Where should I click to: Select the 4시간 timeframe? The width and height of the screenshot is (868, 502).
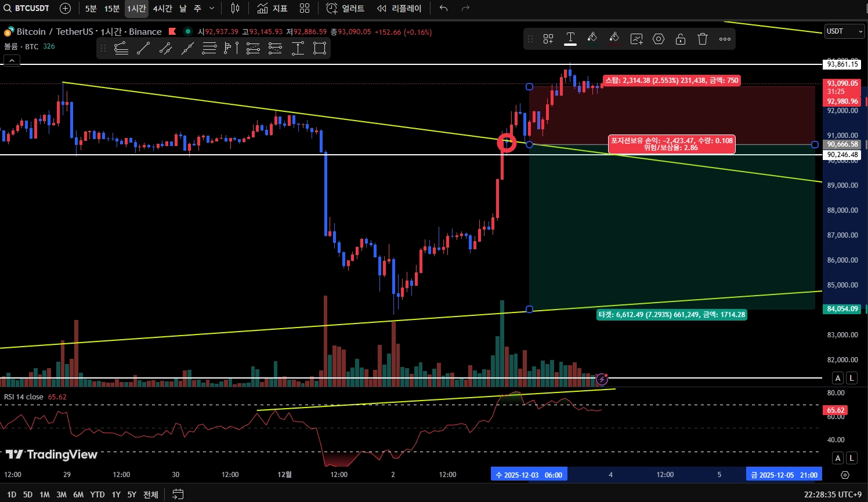point(162,8)
